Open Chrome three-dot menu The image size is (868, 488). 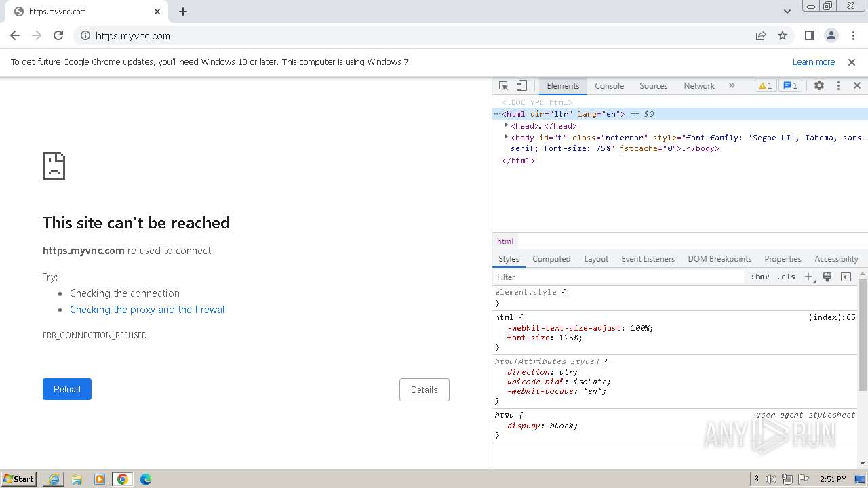[x=853, y=36]
